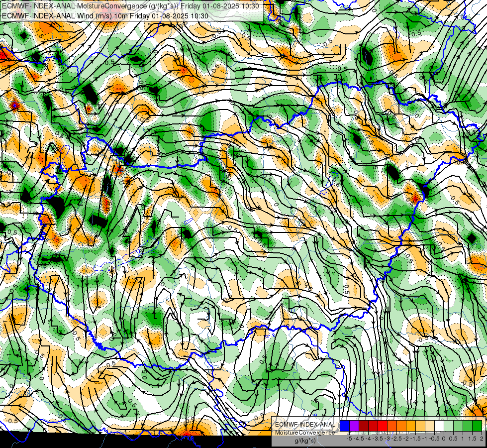Click the legend's 'ECMWF-INDEX-ANAL' label
Screen dimensions: 487x448
tap(305, 425)
